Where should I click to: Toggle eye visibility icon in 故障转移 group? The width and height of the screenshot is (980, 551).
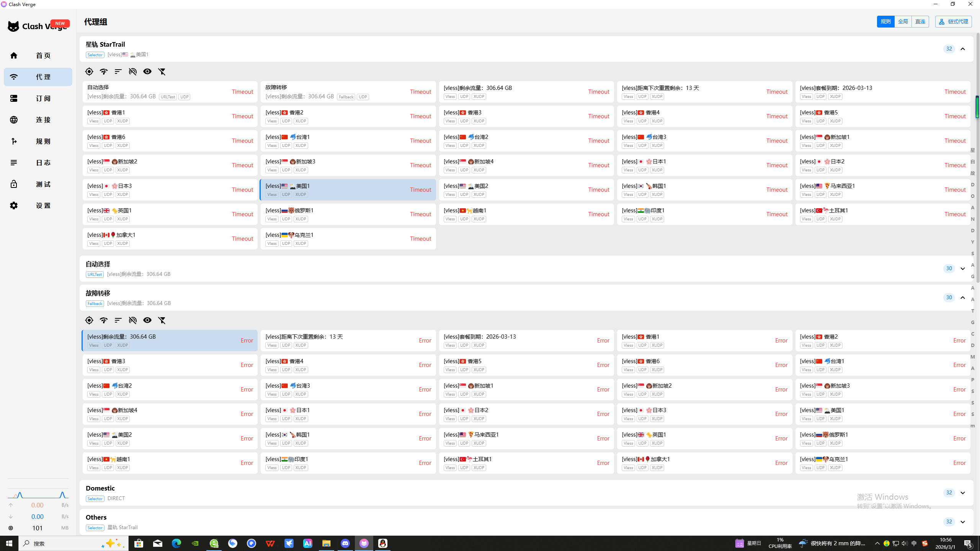pyautogui.click(x=147, y=320)
